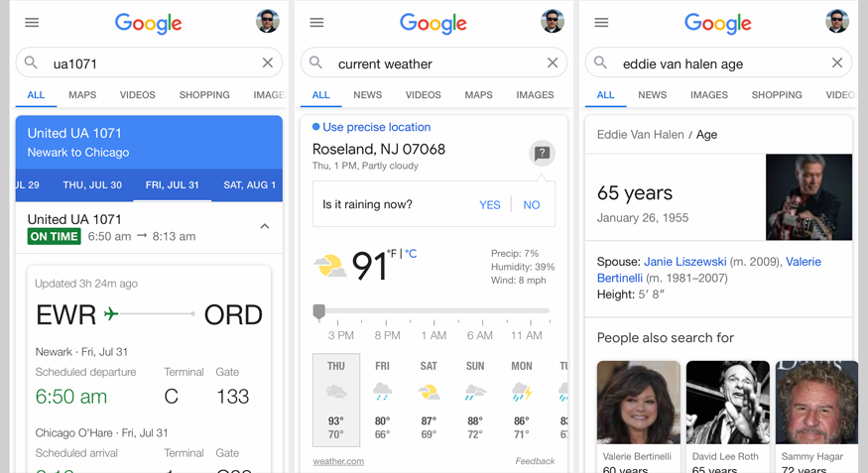The width and height of the screenshot is (868, 473).
Task: Tap the weather feedback question-mark icon
Action: click(x=542, y=154)
